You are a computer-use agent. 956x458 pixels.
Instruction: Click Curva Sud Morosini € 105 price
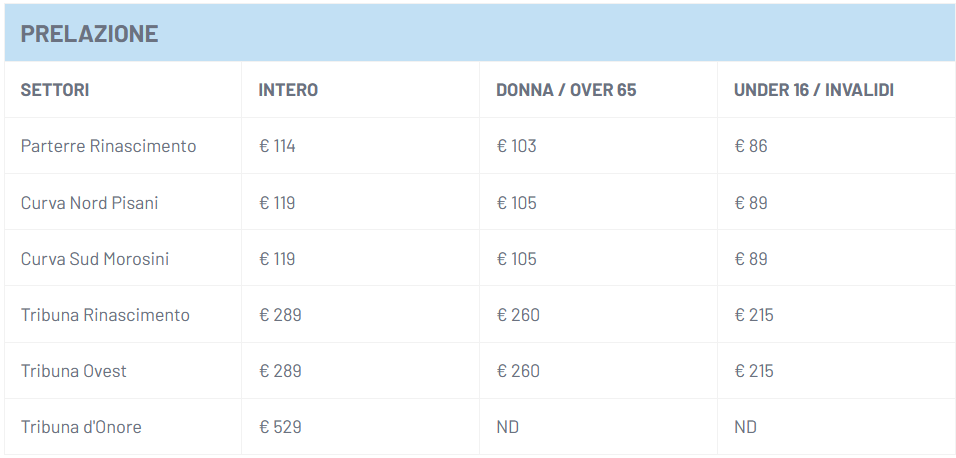click(516, 259)
